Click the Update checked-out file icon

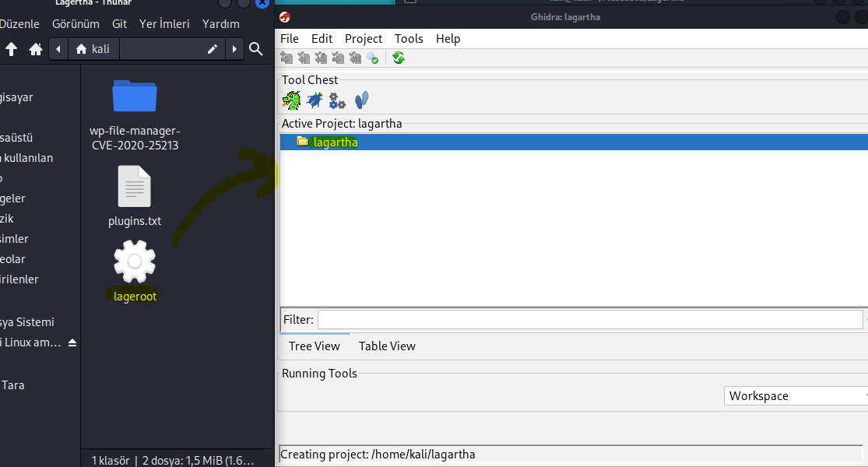coord(321,58)
